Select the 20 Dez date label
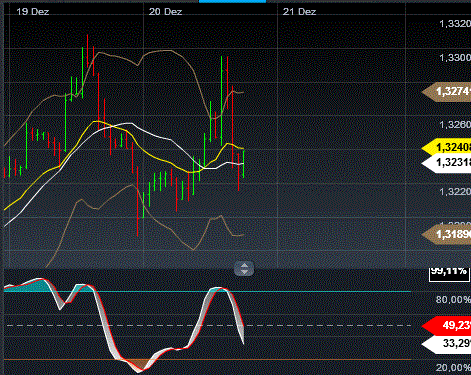 [165, 12]
